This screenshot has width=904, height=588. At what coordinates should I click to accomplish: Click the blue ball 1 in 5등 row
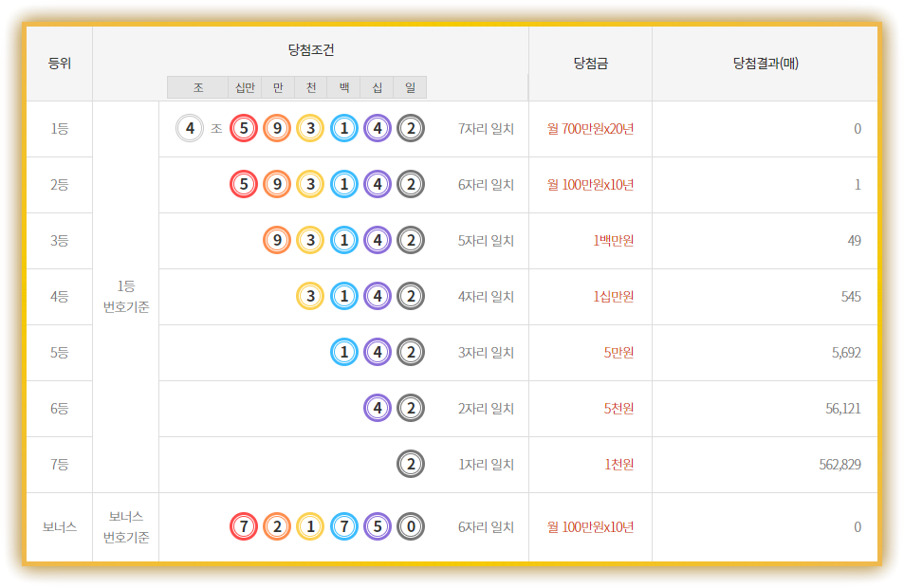[x=344, y=352]
